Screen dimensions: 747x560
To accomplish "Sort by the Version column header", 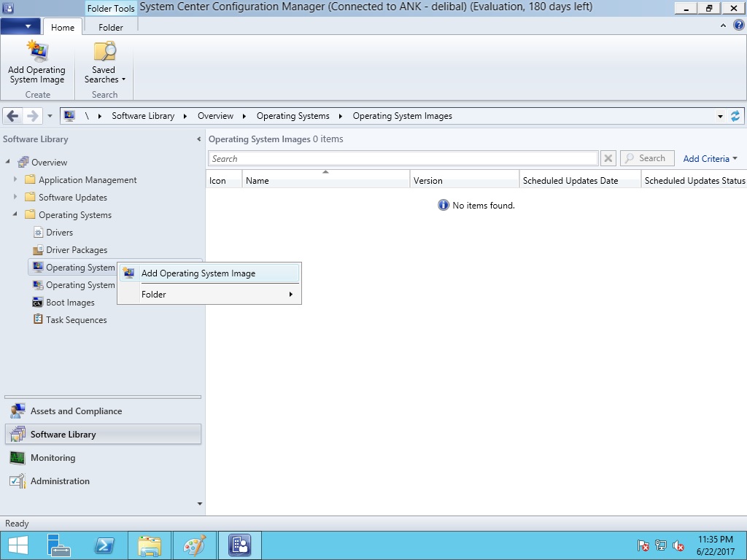I will 464,181.
